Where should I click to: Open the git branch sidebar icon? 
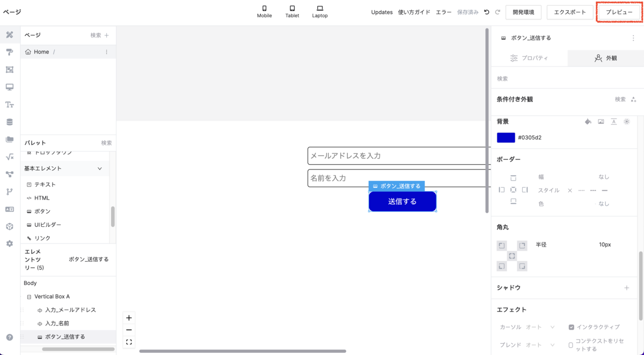(x=10, y=191)
